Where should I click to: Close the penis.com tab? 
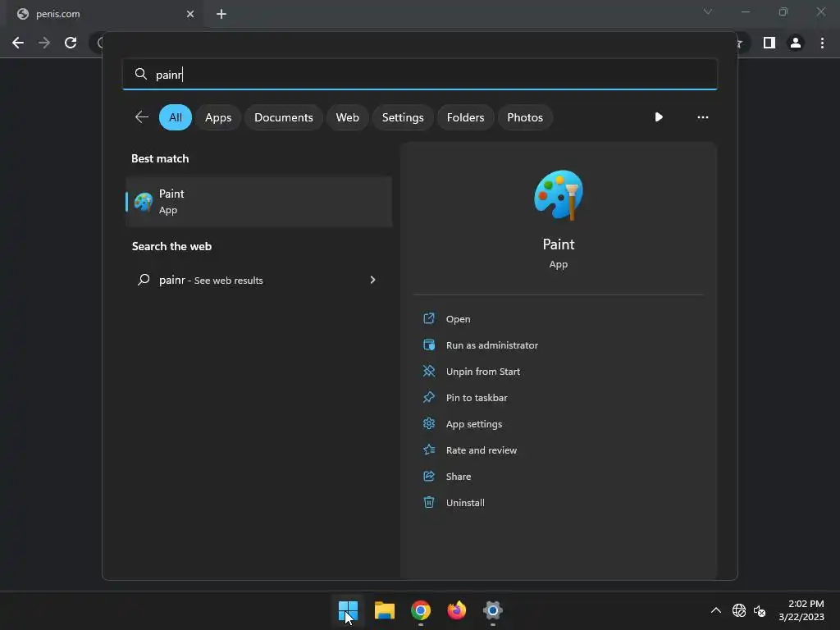(189, 14)
